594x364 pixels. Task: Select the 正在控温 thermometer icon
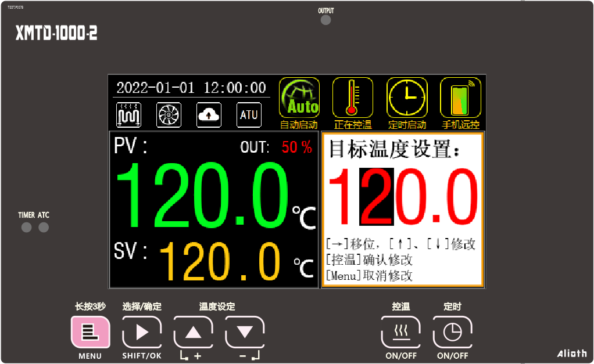coord(353,98)
